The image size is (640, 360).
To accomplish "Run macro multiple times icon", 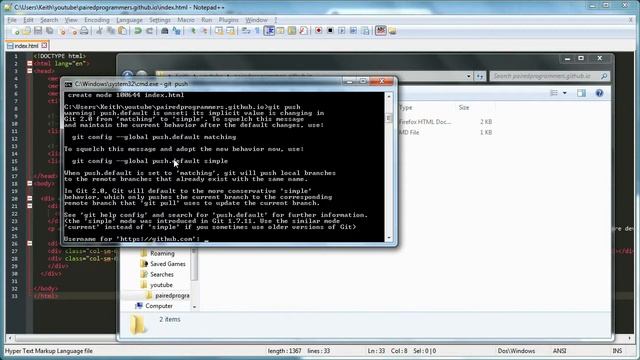I will click(353, 31).
